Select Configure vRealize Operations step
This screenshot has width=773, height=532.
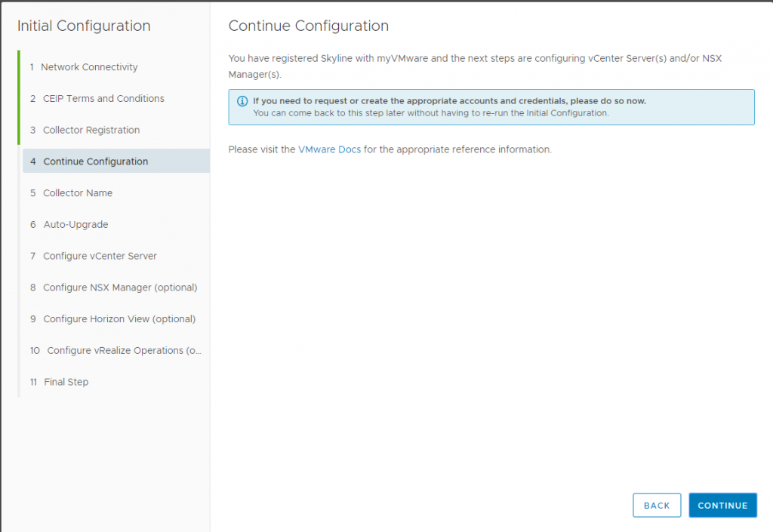pyautogui.click(x=116, y=350)
